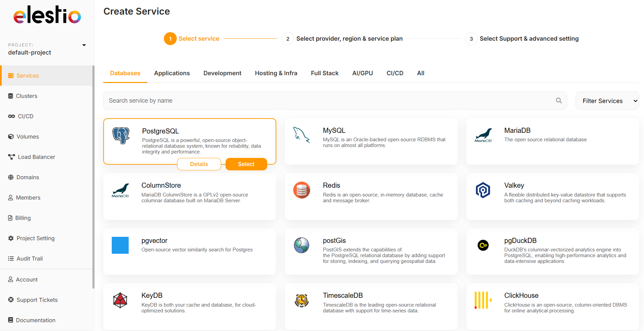The width and height of the screenshot is (644, 331).
Task: Click the pgDuckDB service title
Action: pos(520,241)
